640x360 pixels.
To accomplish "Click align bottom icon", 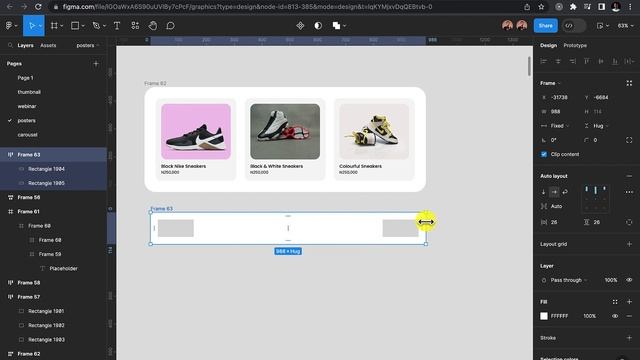I will [615, 61].
